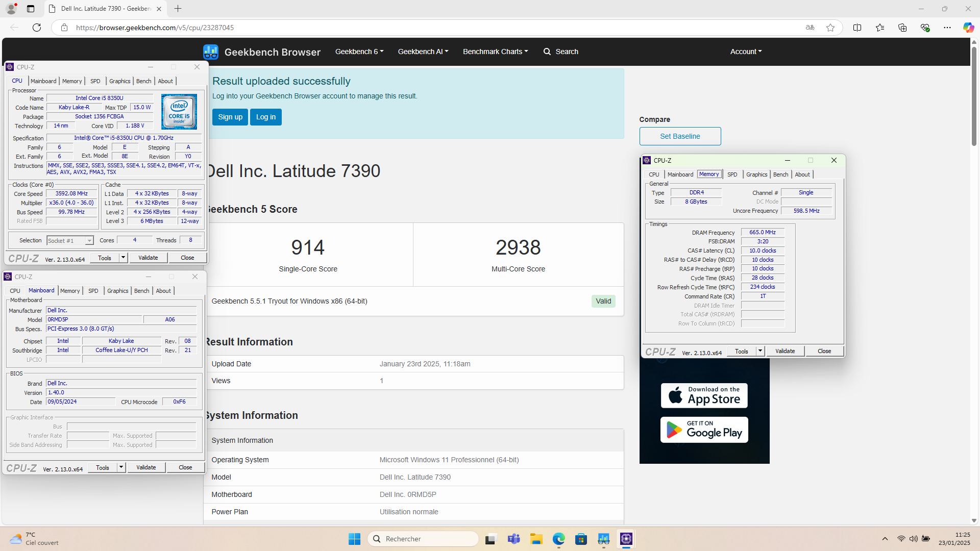Image resolution: width=980 pixels, height=551 pixels.
Task: Click Validate in the Memory CPU-Z window
Action: 785,351
